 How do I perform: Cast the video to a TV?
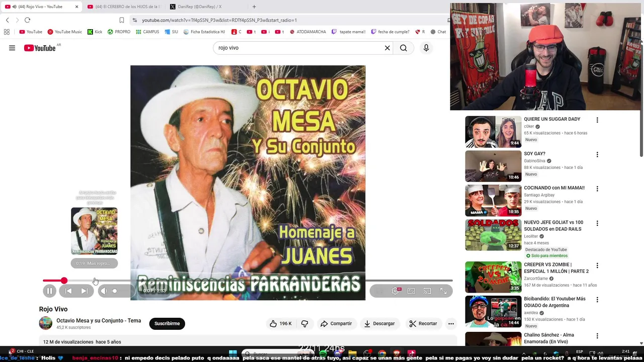(427, 291)
